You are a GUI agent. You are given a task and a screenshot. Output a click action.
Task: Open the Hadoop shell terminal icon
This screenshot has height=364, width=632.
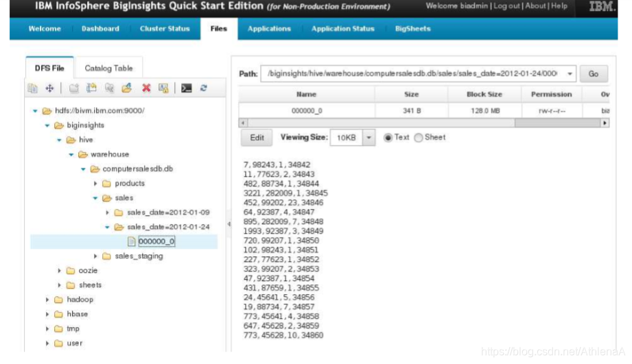click(x=186, y=88)
